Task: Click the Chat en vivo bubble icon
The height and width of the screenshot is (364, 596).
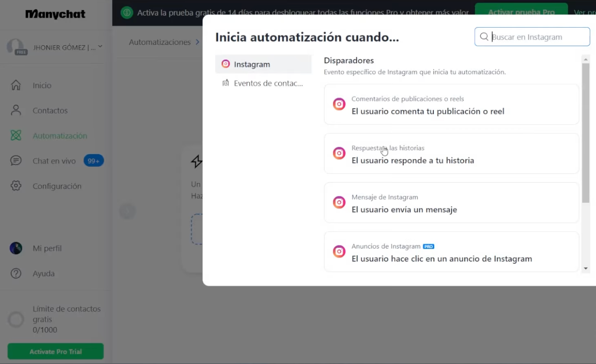Action: 16,161
